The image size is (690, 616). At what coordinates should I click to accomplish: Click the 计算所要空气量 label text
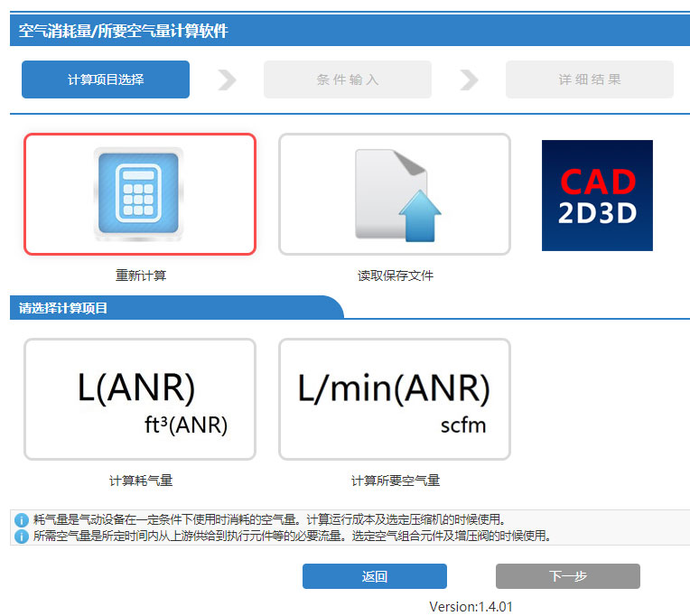[x=396, y=481]
